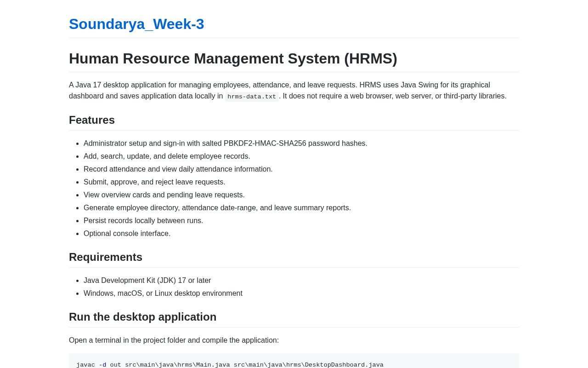Click the 'Java Development Kit (JDK) 17 or later' bullet
This screenshot has height=368, width=588.
147,281
